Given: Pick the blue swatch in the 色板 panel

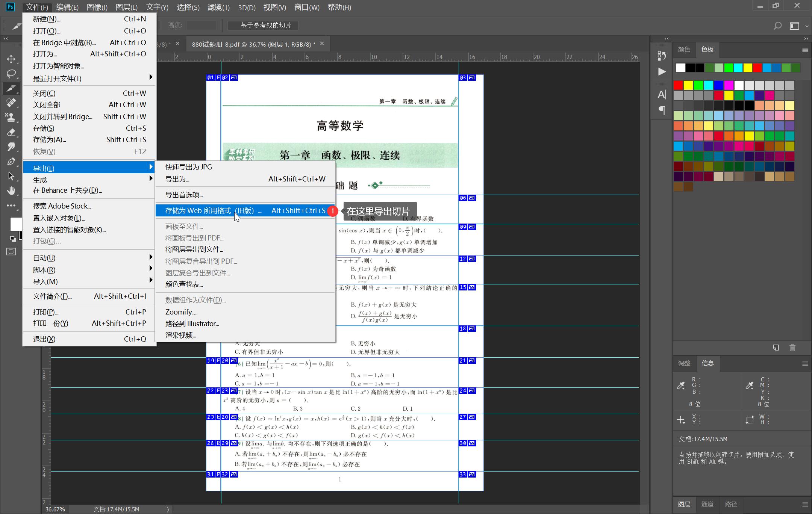Looking at the screenshot, I should pos(718,85).
